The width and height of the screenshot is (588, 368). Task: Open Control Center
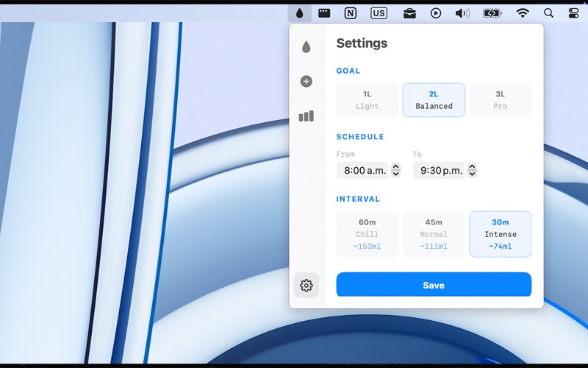click(x=573, y=13)
